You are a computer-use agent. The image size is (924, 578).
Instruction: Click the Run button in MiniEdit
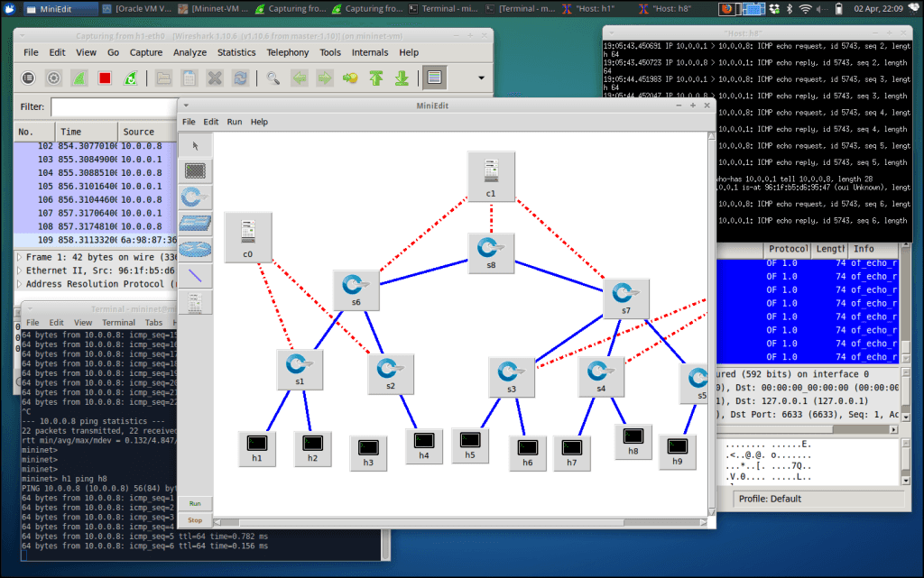195,504
